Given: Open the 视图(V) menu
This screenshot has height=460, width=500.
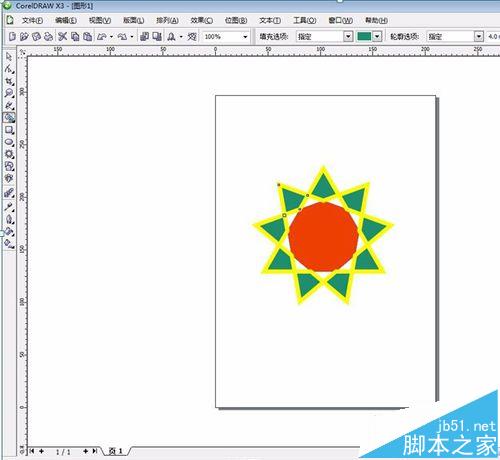Looking at the screenshot, I should 100,20.
